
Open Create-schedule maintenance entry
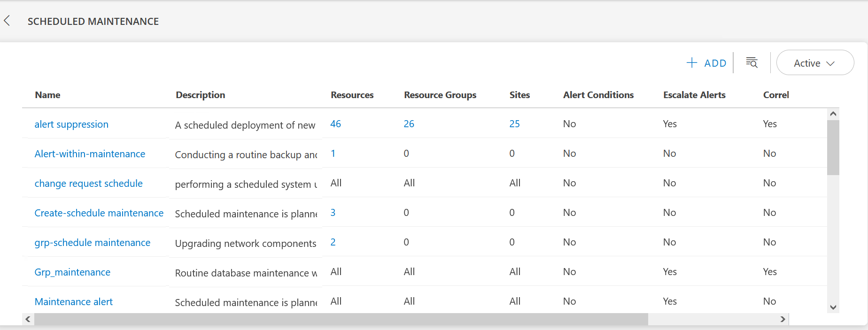(x=99, y=213)
